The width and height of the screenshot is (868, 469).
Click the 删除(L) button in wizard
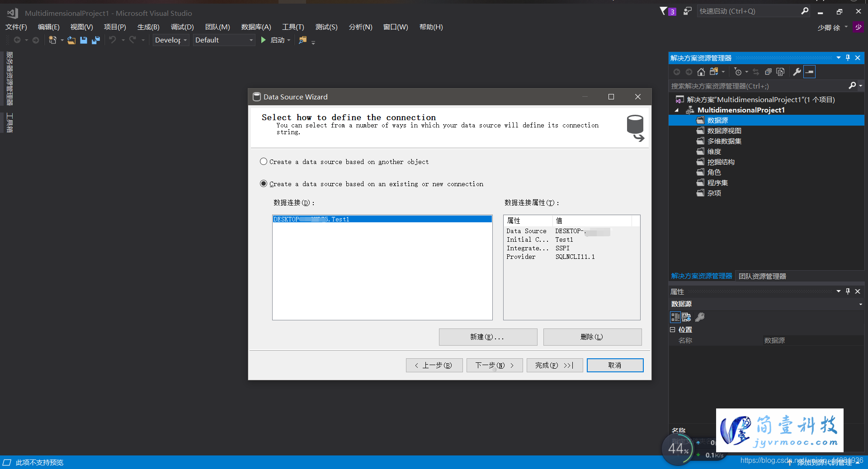coord(592,337)
